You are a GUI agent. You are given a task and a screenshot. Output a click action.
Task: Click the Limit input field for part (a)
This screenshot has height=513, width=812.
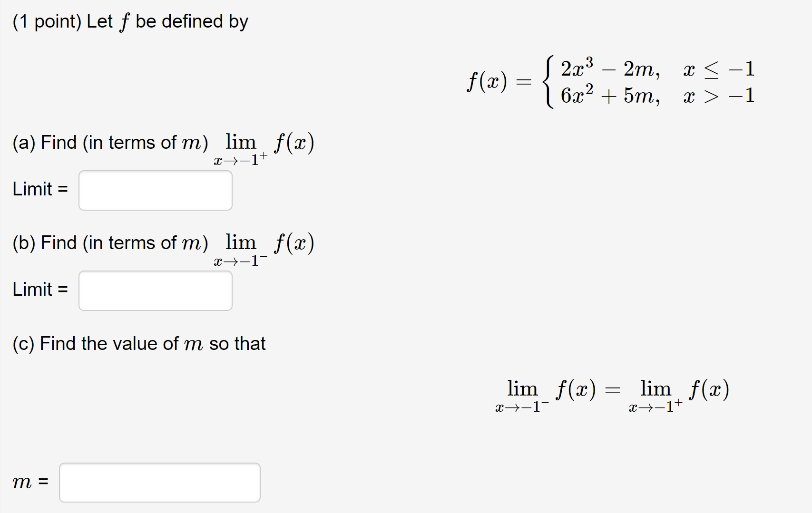pyautogui.click(x=155, y=190)
